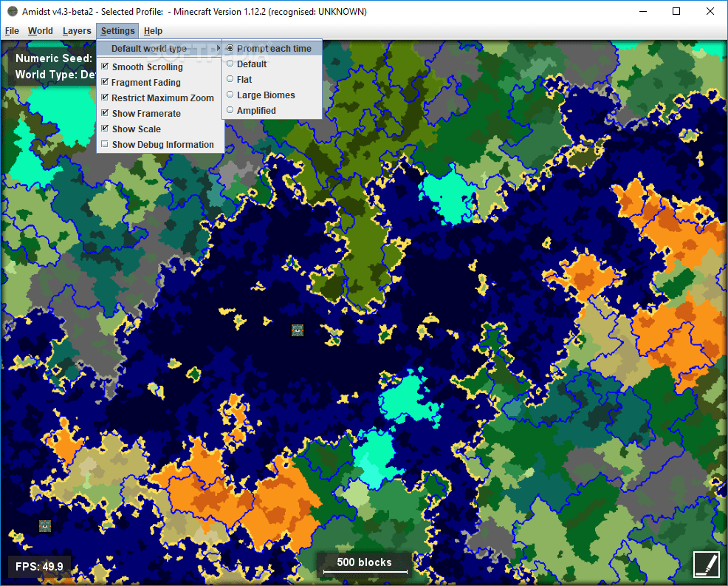Open the World menu
The width and height of the screenshot is (728, 586).
pos(41,31)
